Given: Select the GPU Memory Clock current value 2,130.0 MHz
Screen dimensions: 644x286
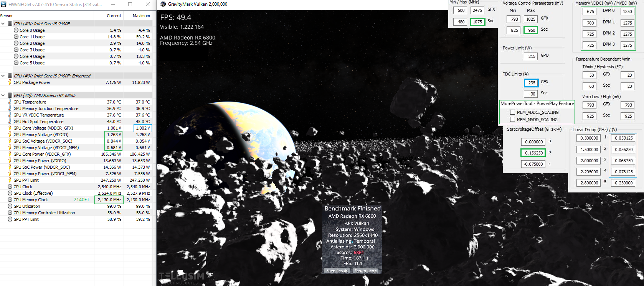Looking at the screenshot, I should 109,200.
